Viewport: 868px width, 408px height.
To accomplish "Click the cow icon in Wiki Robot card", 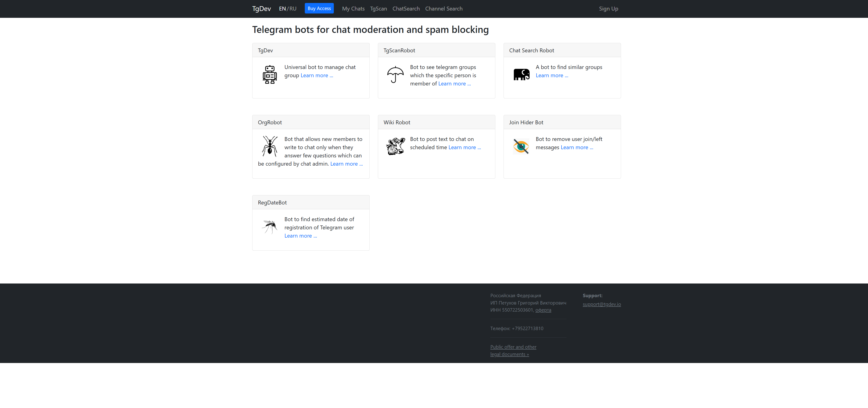I will (395, 146).
